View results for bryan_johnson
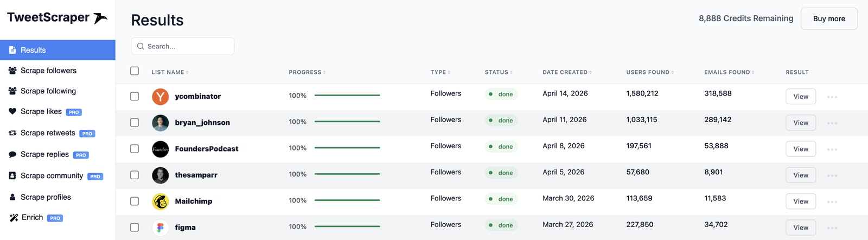Image resolution: width=868 pixels, height=240 pixels. (801, 123)
